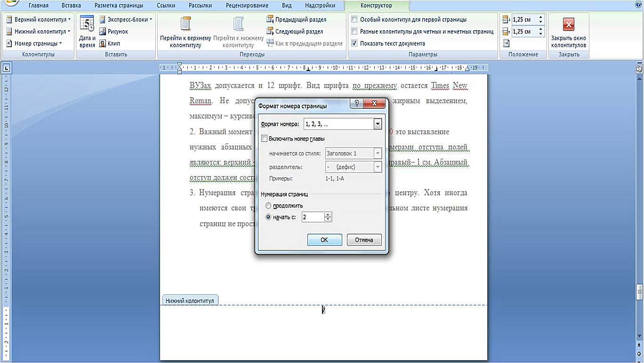
Task: Click Закрыть окно колонтитулов
Action: pos(569,32)
